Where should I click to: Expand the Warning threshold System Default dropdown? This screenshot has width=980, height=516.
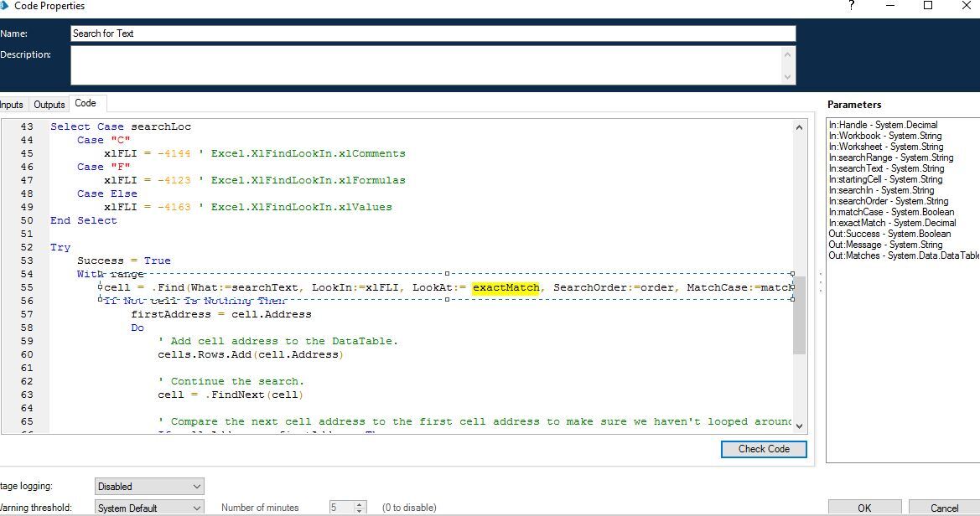click(x=149, y=508)
